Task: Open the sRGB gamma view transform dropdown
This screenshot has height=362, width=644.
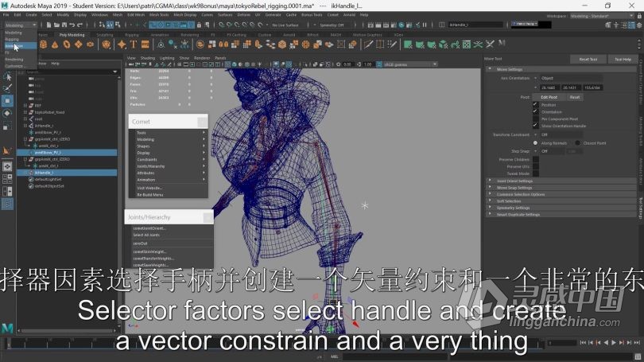Action: click(x=409, y=64)
